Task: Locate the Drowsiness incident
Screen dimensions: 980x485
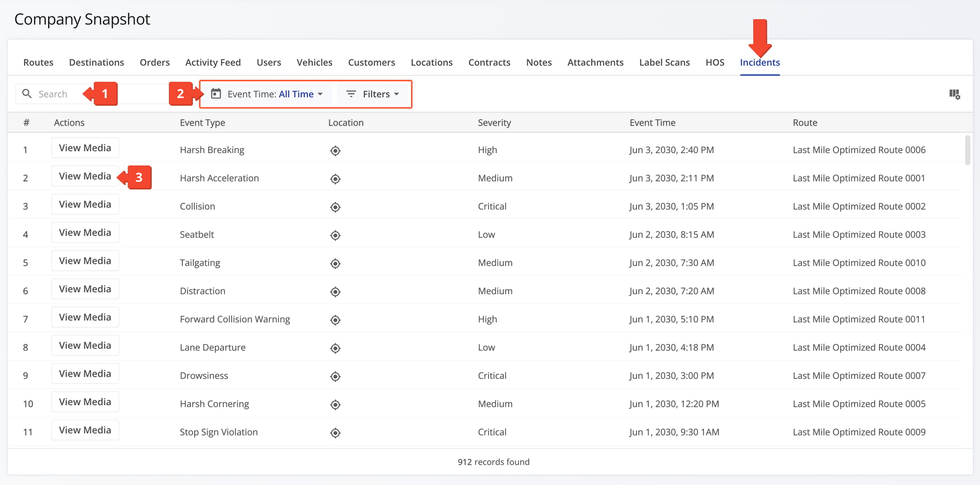Action: coord(335,376)
